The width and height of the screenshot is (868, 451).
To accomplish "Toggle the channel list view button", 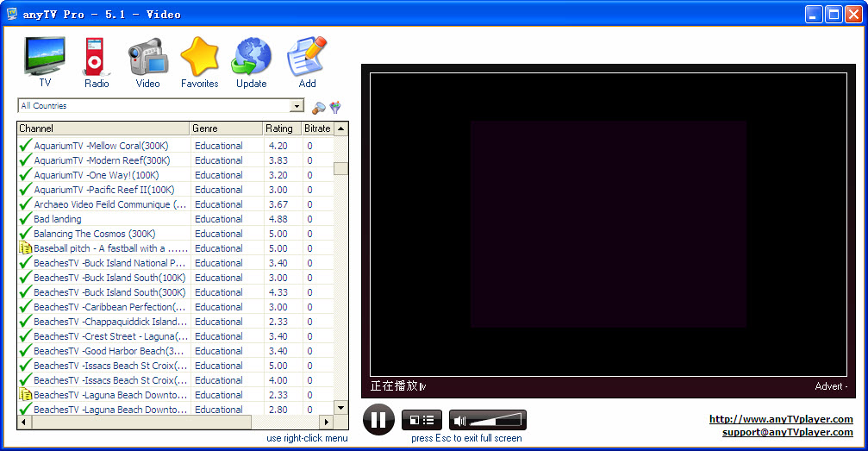I will point(422,420).
